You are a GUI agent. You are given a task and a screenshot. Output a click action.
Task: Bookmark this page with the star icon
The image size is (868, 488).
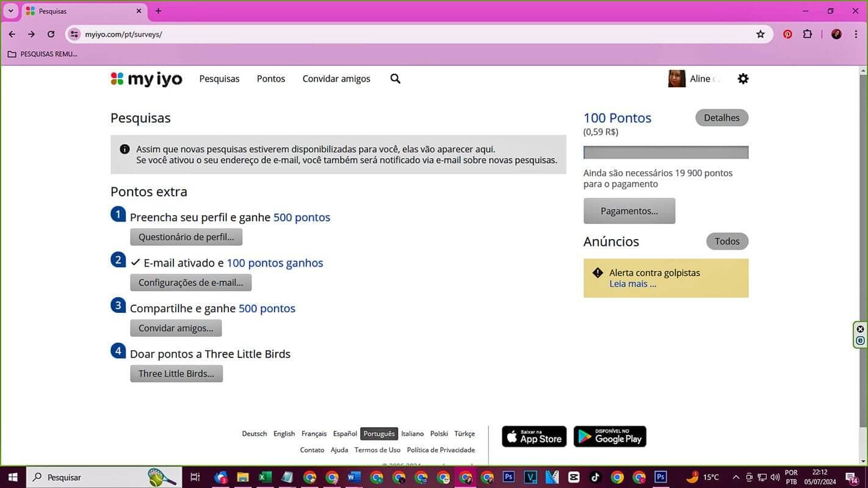pyautogui.click(x=761, y=34)
